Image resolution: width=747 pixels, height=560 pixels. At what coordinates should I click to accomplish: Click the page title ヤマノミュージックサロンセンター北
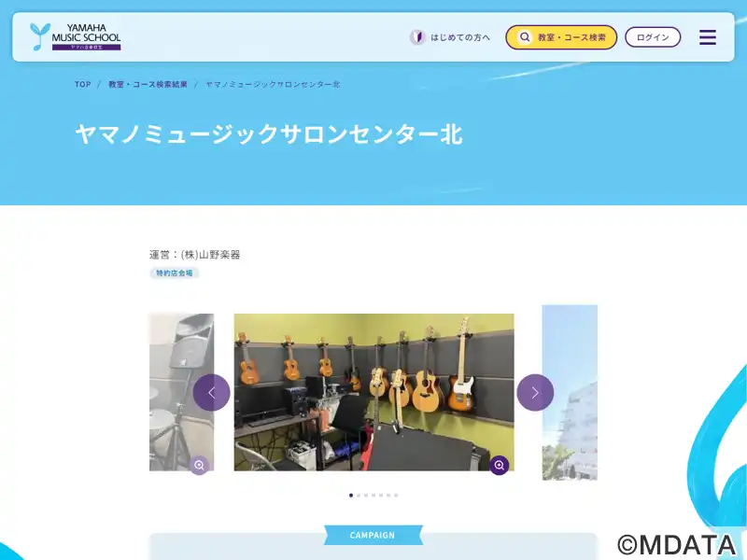pyautogui.click(x=269, y=133)
